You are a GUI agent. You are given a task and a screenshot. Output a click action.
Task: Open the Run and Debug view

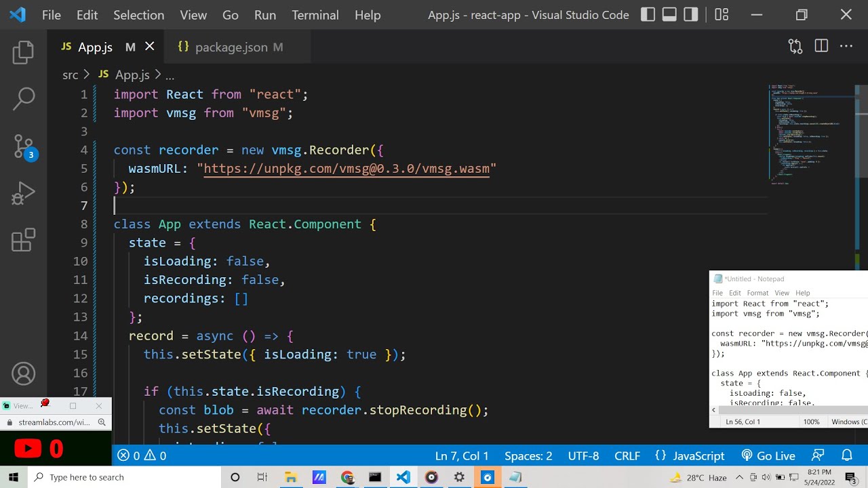coord(23,194)
